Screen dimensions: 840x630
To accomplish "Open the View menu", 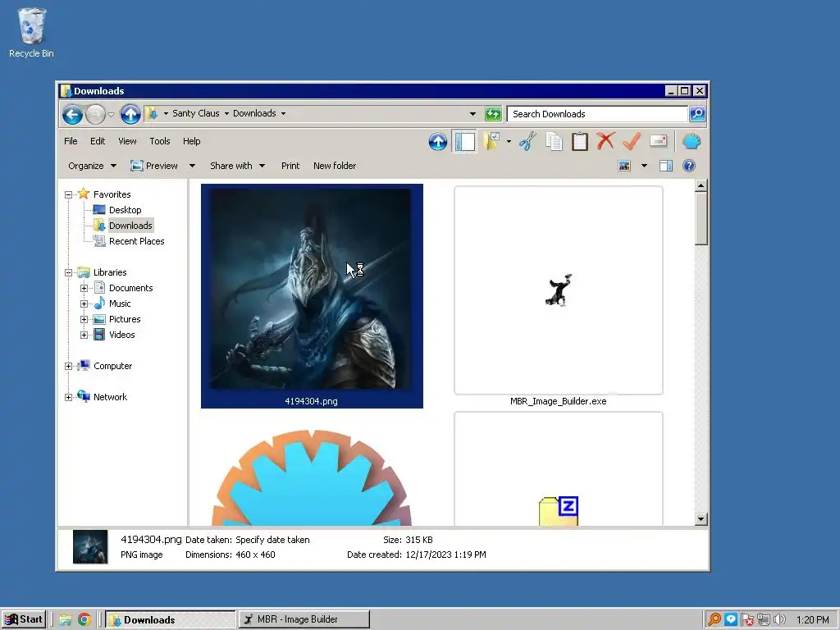I will [x=127, y=141].
